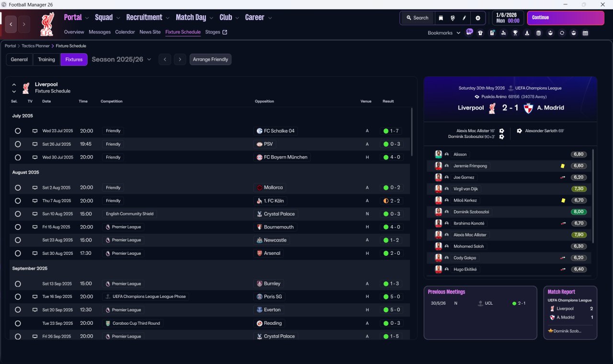This screenshot has width=613, height=364.
Task: Expand the Club menu chevron
Action: [x=238, y=18]
